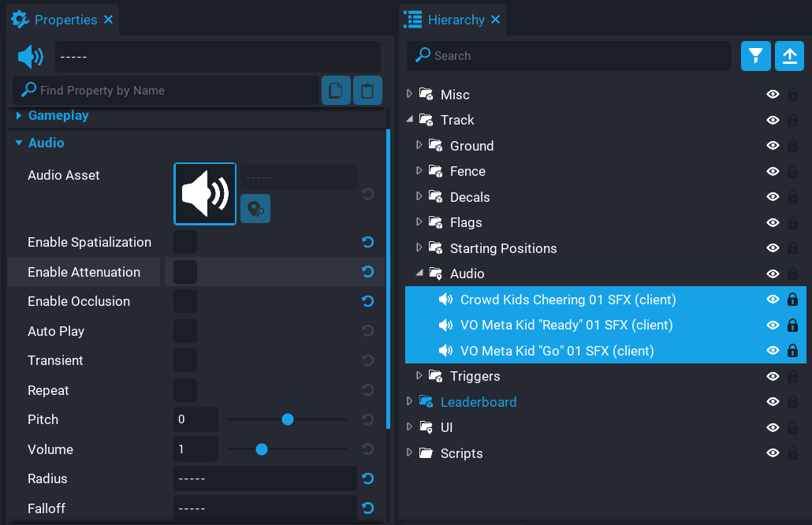Click the upload/publish icon beside the filter

[x=789, y=56]
